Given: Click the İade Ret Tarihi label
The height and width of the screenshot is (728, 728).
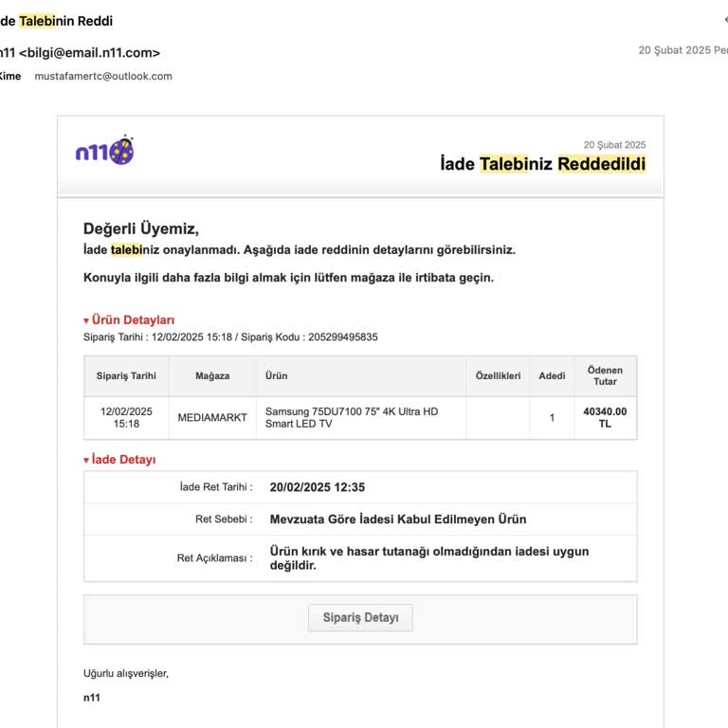Looking at the screenshot, I should 216,487.
